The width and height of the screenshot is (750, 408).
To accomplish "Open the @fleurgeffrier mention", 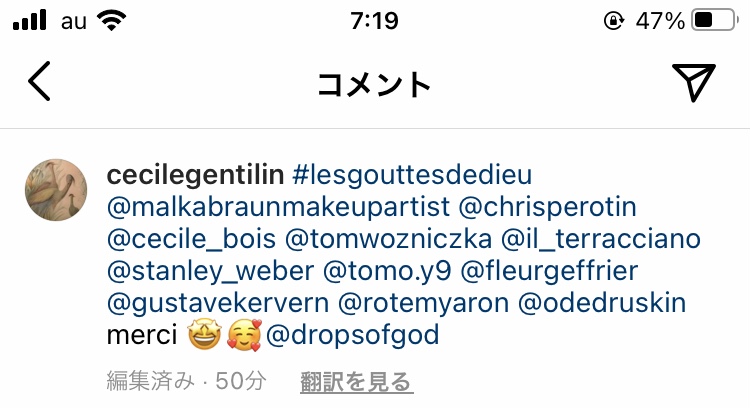I will point(549,271).
